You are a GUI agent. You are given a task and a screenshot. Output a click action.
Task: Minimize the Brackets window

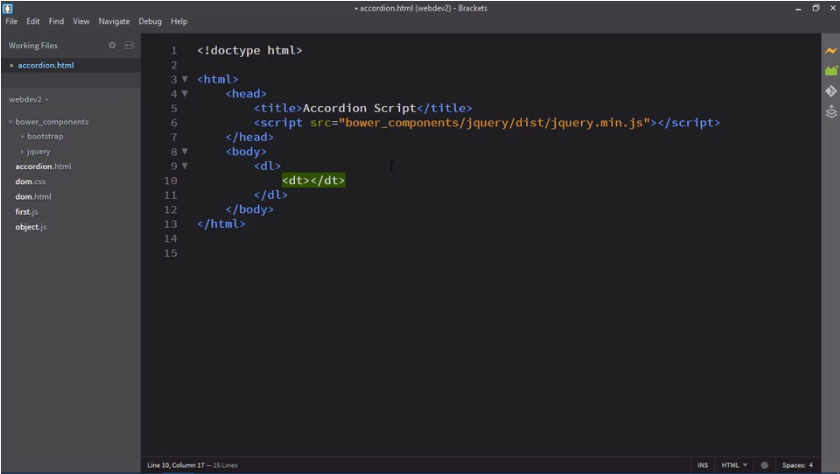798,8
